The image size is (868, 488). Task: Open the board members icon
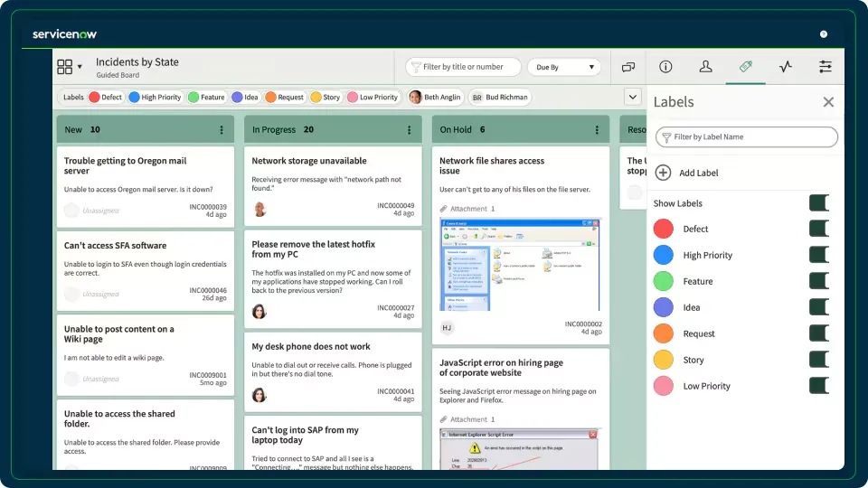click(x=705, y=67)
